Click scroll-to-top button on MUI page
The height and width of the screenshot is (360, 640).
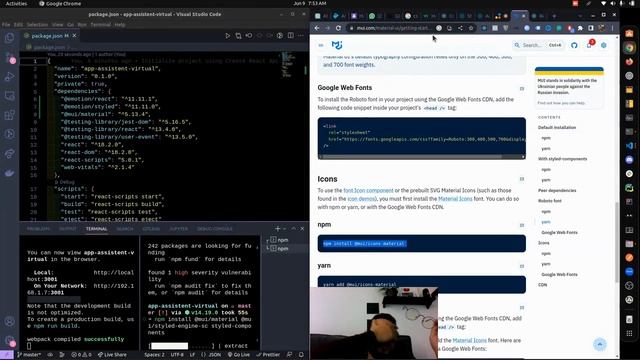(x=600, y=344)
